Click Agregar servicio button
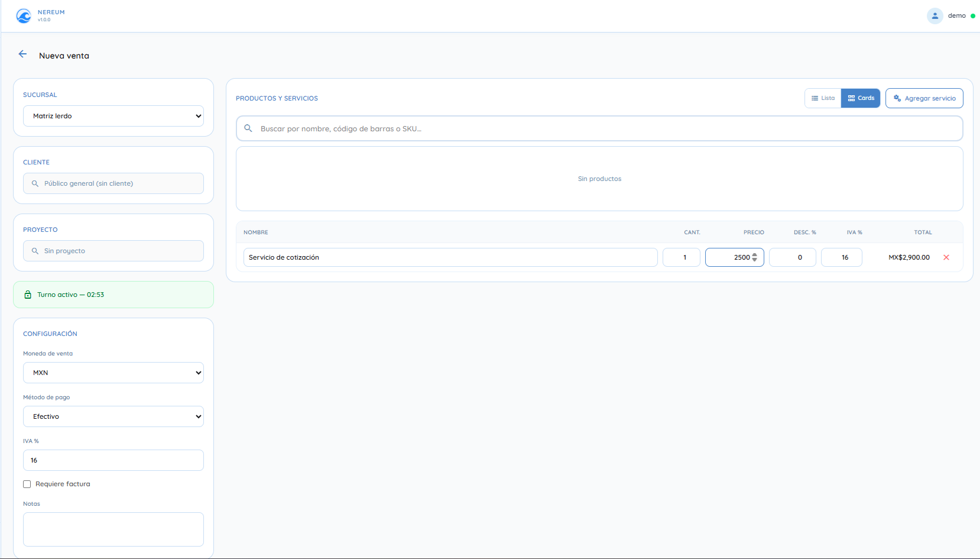Image resolution: width=980 pixels, height=559 pixels. 924,98
